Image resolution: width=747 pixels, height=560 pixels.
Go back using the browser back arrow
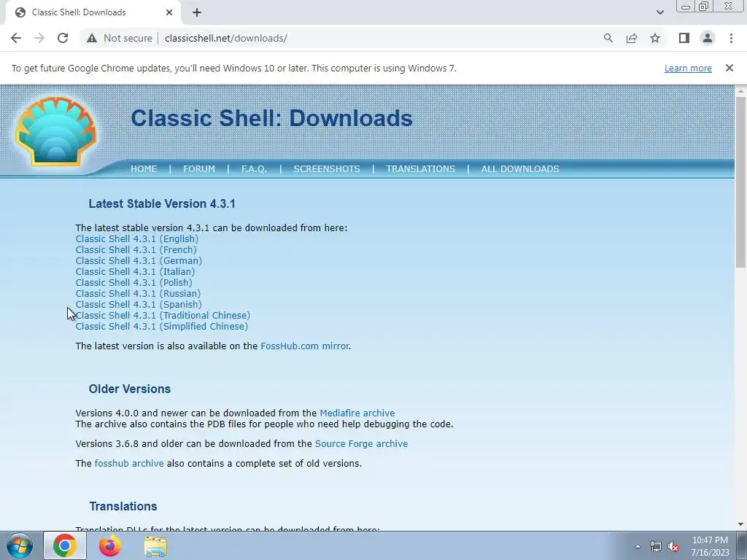pos(16,38)
